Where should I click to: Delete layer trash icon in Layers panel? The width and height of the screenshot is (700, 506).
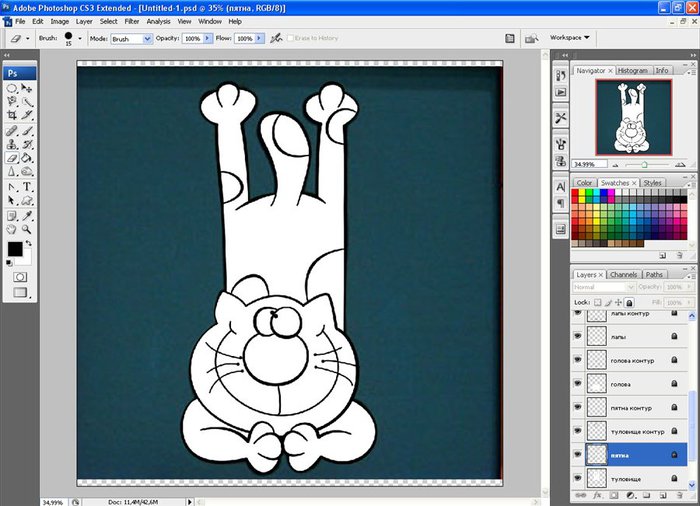point(679,495)
